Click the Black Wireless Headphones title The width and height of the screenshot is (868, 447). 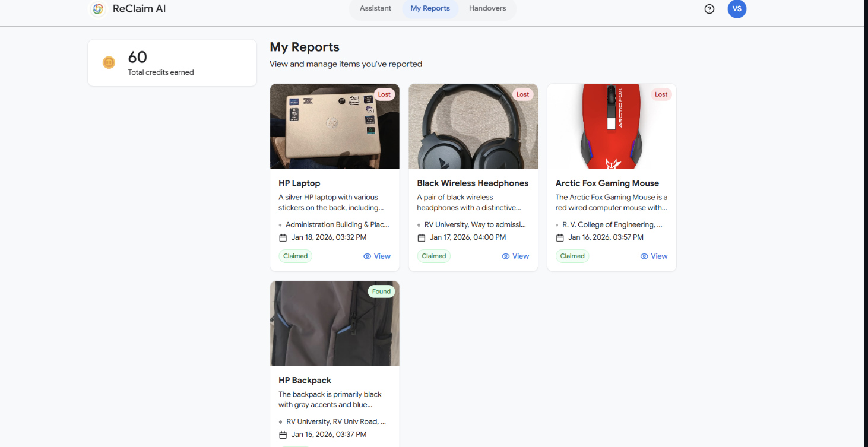pos(473,183)
